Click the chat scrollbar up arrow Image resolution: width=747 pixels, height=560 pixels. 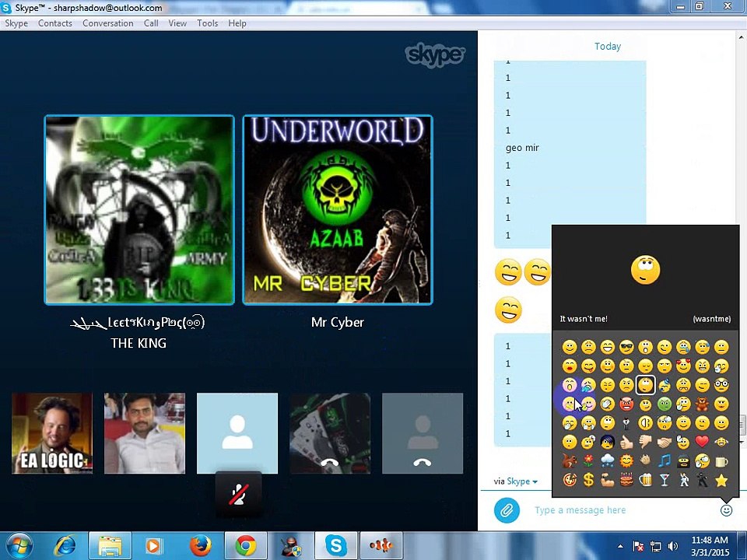click(742, 37)
